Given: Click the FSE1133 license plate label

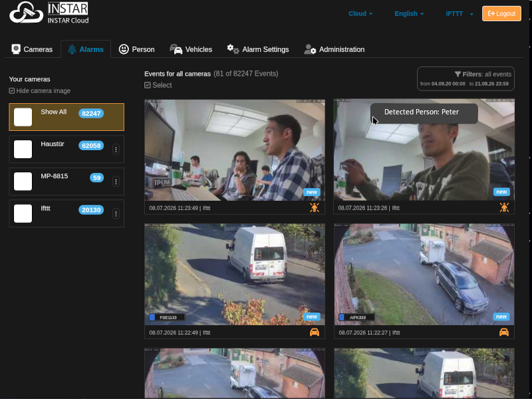Looking at the screenshot, I should (168, 317).
